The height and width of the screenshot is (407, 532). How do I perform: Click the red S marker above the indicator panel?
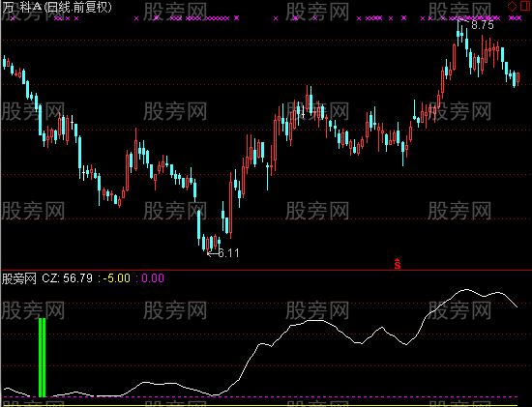(x=398, y=264)
